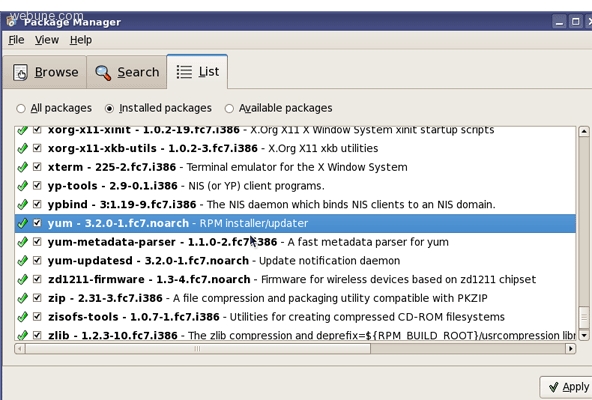
Task: Select the zip PKZIP compatible utility row
Action: pos(295,298)
